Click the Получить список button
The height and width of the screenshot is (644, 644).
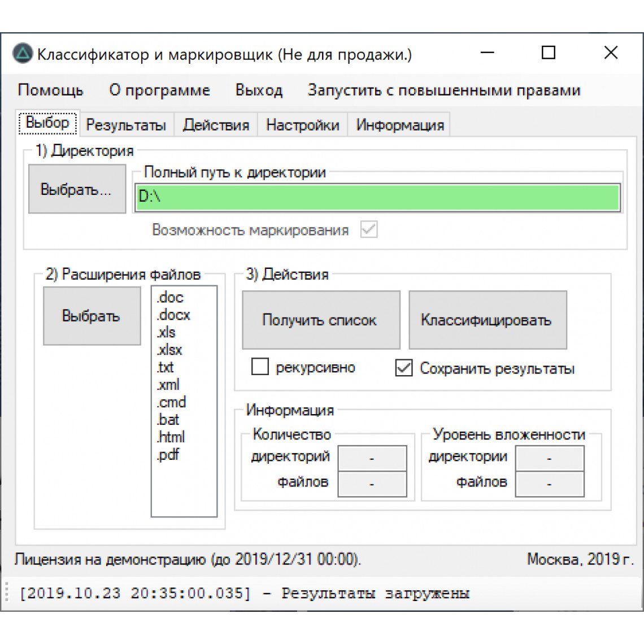pyautogui.click(x=321, y=320)
